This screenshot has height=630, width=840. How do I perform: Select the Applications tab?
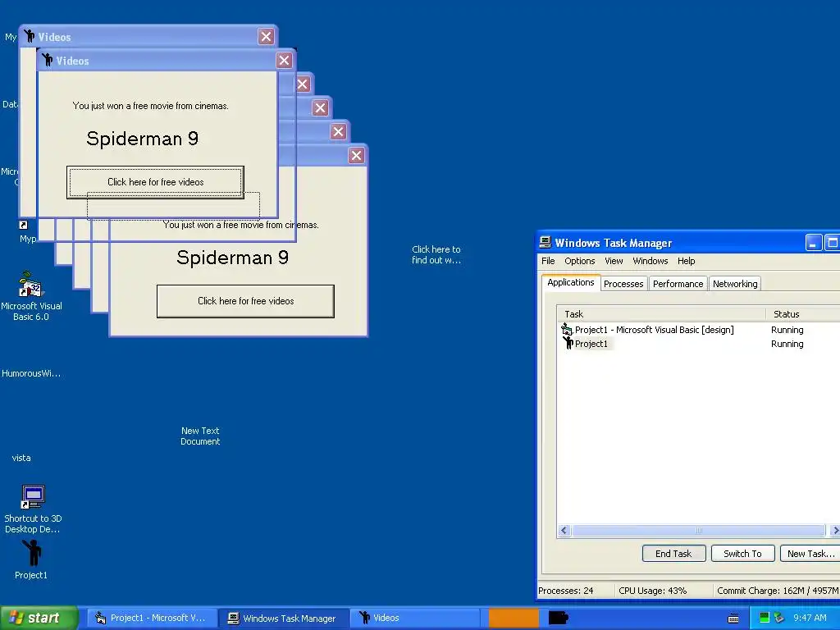pos(571,282)
